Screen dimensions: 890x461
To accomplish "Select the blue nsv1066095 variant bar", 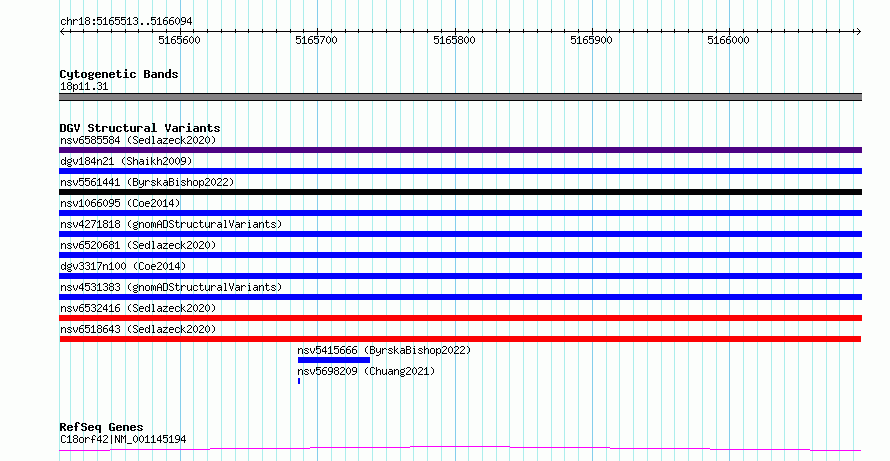I will (x=460, y=213).
